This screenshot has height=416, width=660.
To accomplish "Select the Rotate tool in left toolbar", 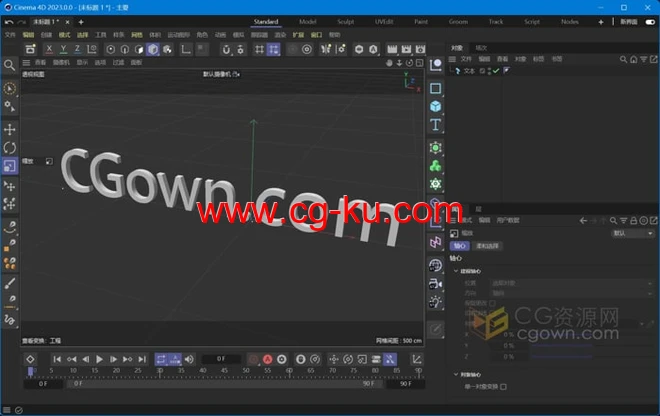I will (9, 147).
